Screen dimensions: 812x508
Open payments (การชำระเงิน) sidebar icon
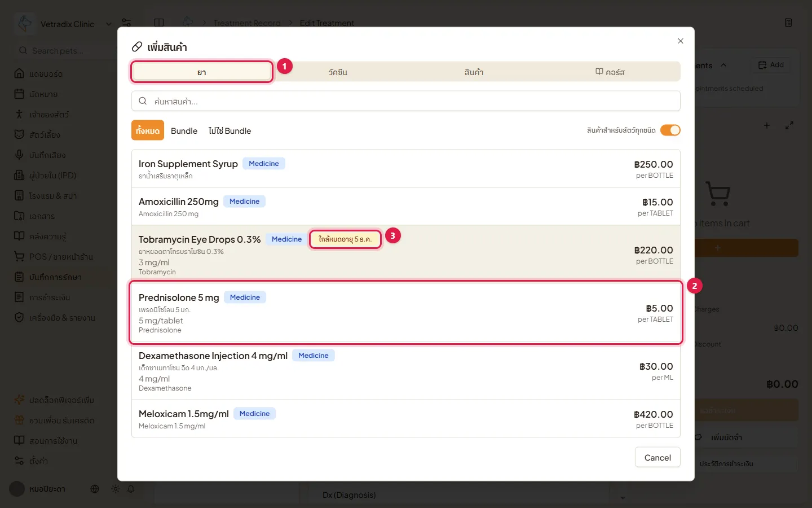[x=19, y=297]
